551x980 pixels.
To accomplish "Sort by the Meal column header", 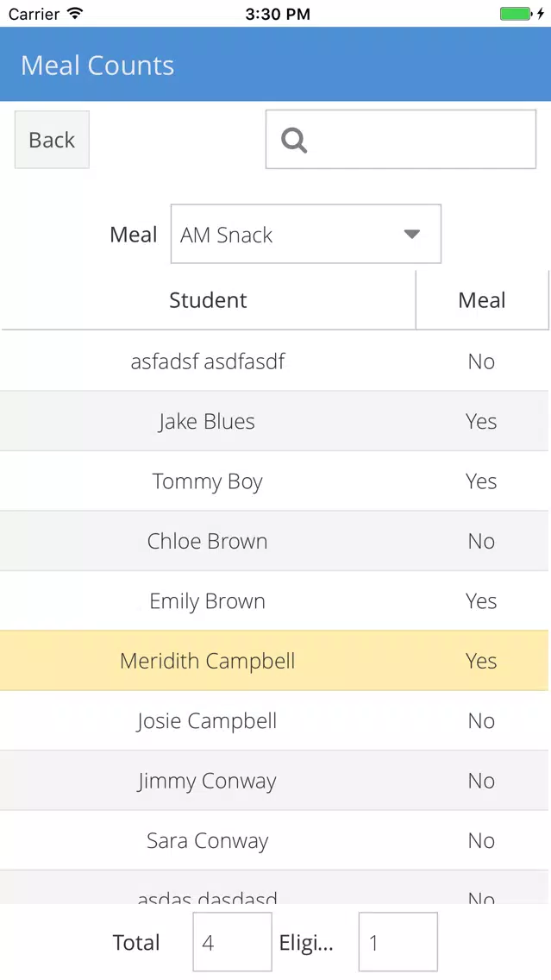I will point(482,300).
